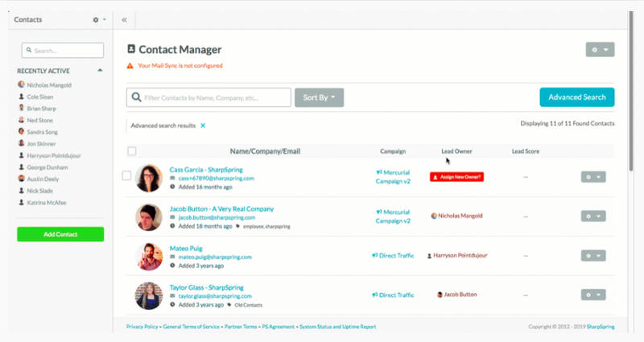This screenshot has width=644, height=342.
Task: Click the Lead Owner column header
Action: [x=456, y=151]
